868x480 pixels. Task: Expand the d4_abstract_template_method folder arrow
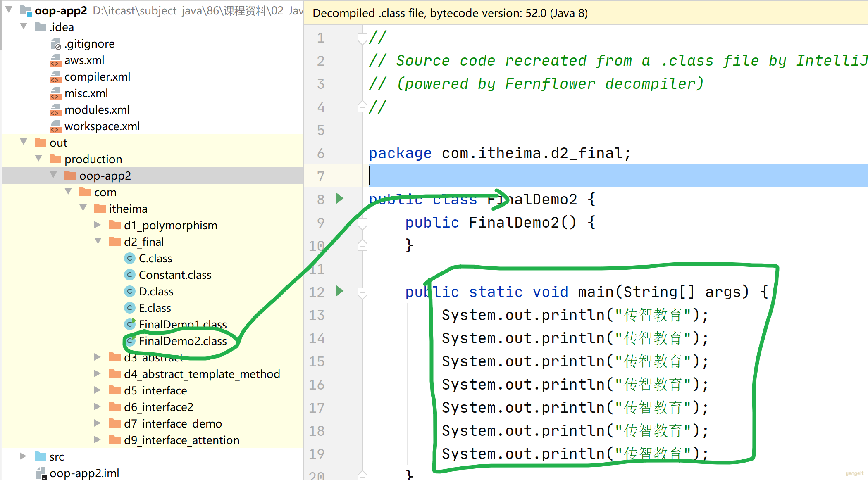[x=98, y=373]
